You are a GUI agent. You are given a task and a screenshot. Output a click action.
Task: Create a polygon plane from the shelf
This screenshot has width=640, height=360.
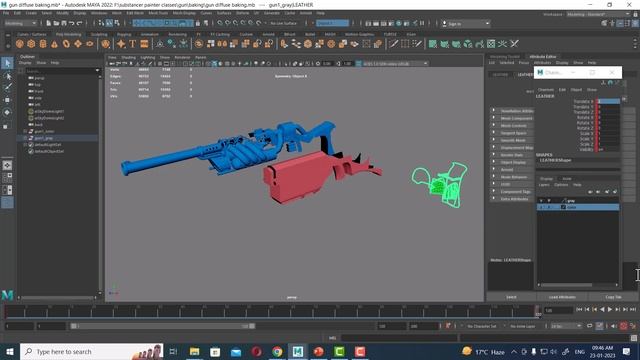(x=78, y=44)
